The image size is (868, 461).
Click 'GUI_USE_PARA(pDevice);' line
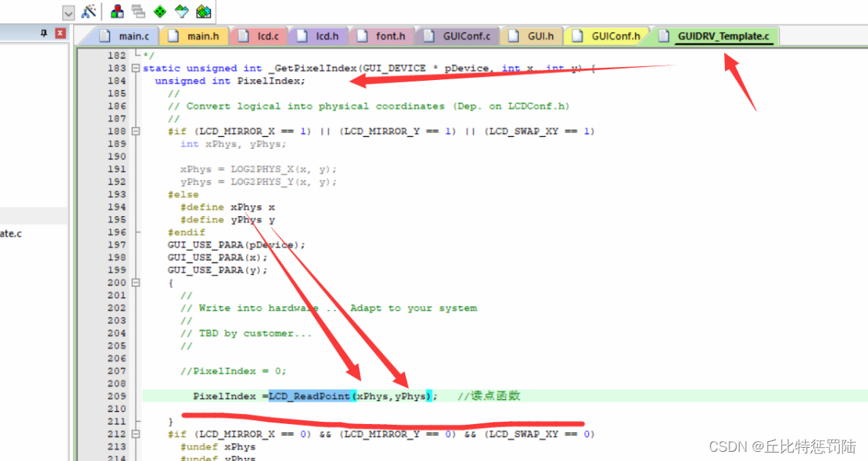pyautogui.click(x=236, y=245)
